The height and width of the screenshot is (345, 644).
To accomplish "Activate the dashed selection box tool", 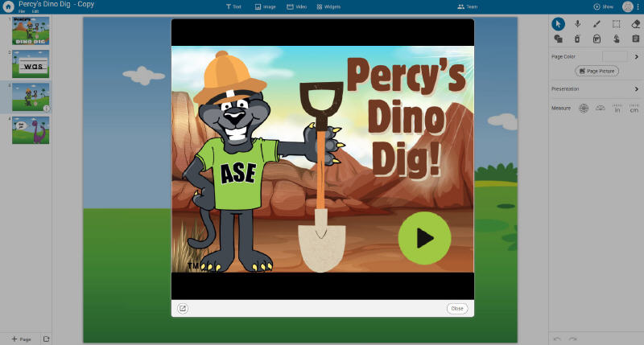I will coord(616,24).
